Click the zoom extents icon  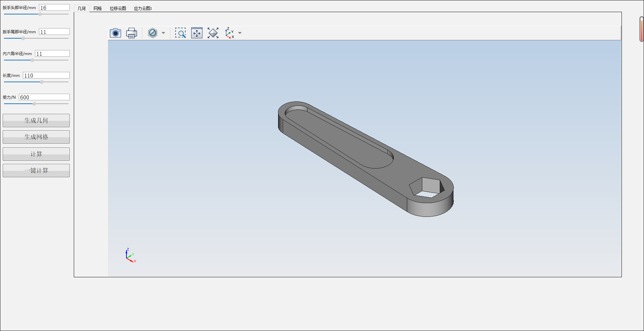(x=213, y=33)
